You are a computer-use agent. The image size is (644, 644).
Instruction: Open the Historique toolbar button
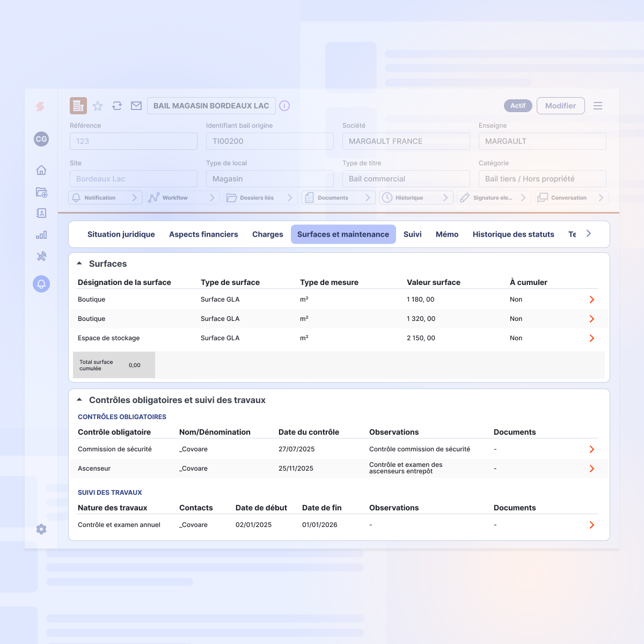point(416,197)
